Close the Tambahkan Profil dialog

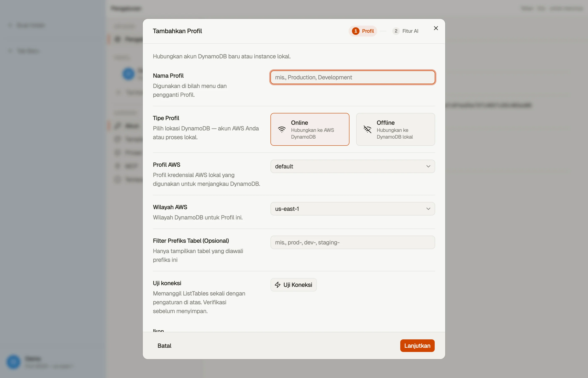click(x=436, y=28)
